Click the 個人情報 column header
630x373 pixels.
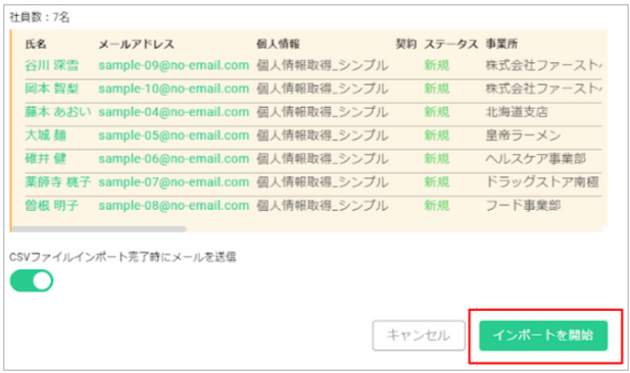(x=278, y=44)
